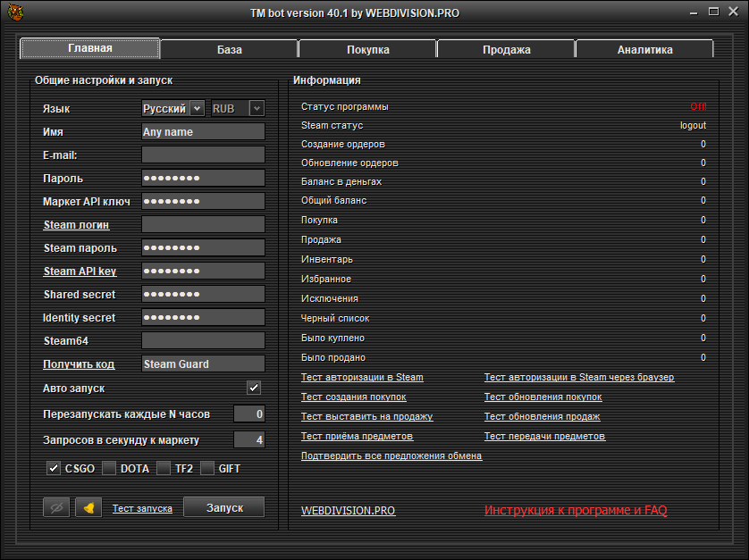Click the yellow bell notification button
This screenshot has height=560, width=749.
click(88, 507)
